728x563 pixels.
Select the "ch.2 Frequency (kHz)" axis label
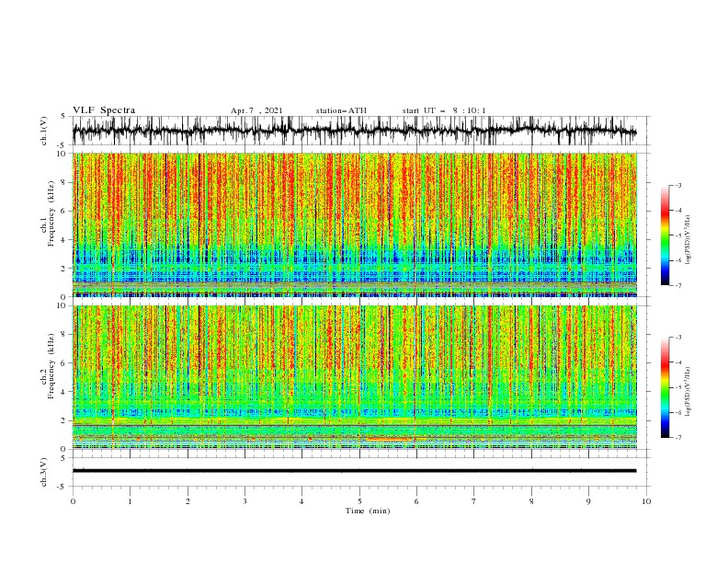pos(48,366)
